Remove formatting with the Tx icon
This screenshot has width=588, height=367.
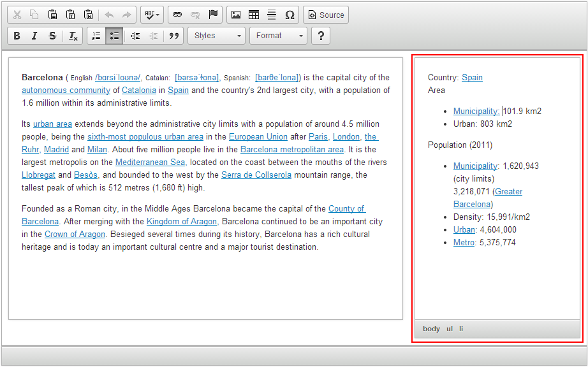click(x=73, y=36)
